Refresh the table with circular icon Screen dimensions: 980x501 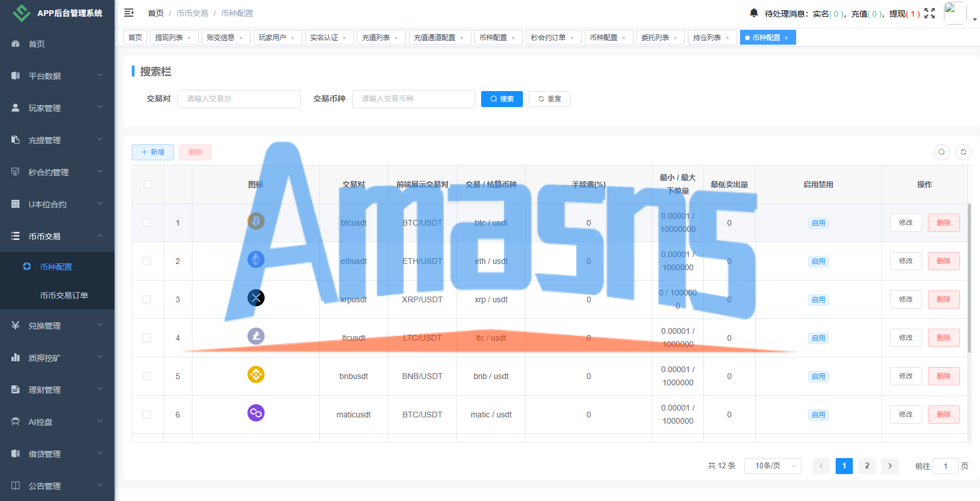coord(963,152)
